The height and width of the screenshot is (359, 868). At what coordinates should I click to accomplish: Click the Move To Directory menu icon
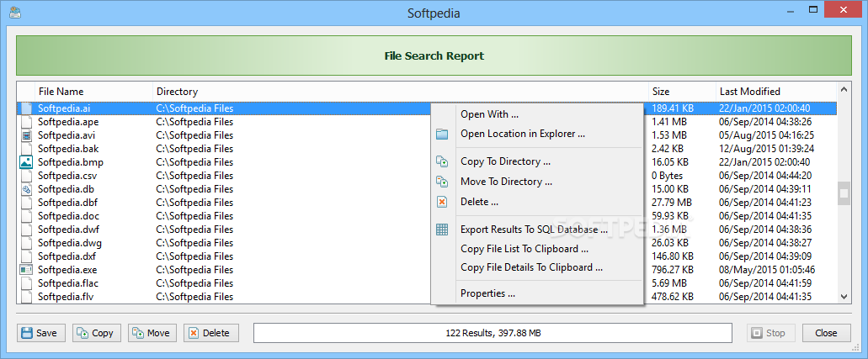[442, 182]
